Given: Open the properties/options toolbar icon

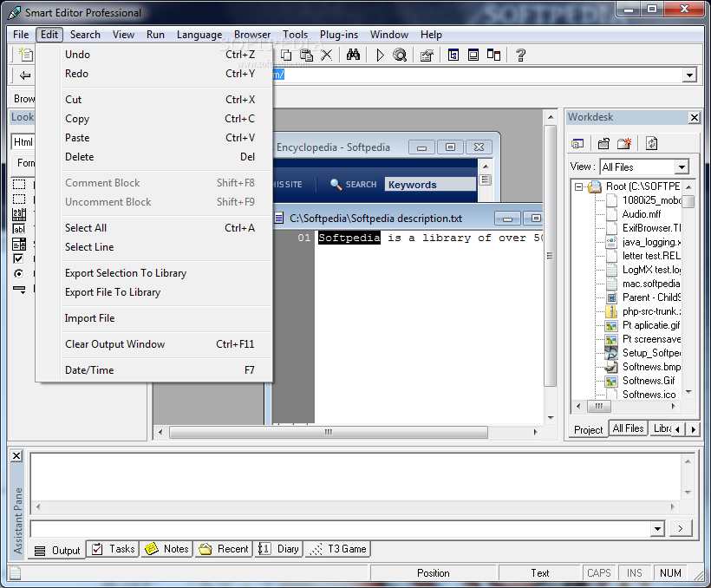Looking at the screenshot, I should coord(427,56).
